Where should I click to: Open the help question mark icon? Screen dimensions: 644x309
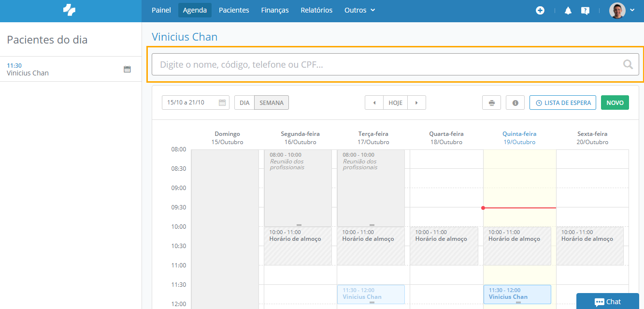coord(585,11)
